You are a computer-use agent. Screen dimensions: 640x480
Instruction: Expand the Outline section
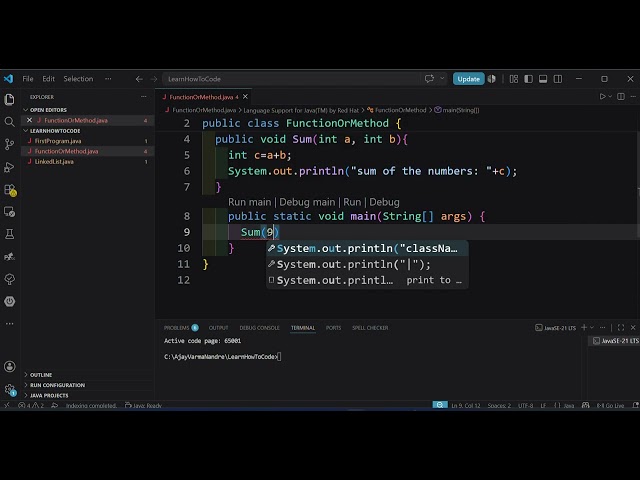pos(41,375)
